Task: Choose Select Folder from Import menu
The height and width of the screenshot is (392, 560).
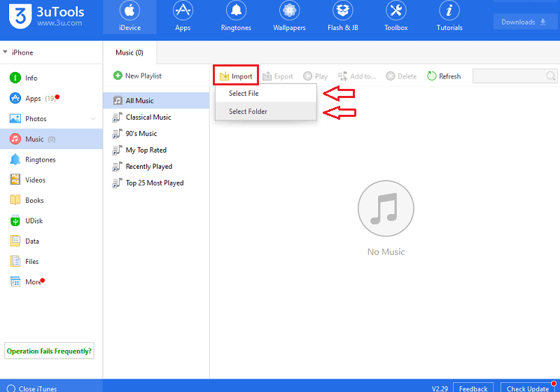Action: click(x=248, y=111)
